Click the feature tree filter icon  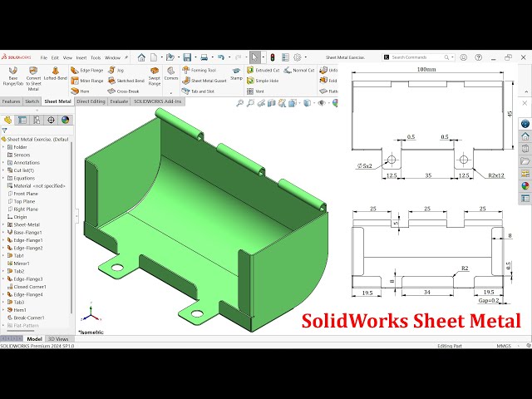4,131
